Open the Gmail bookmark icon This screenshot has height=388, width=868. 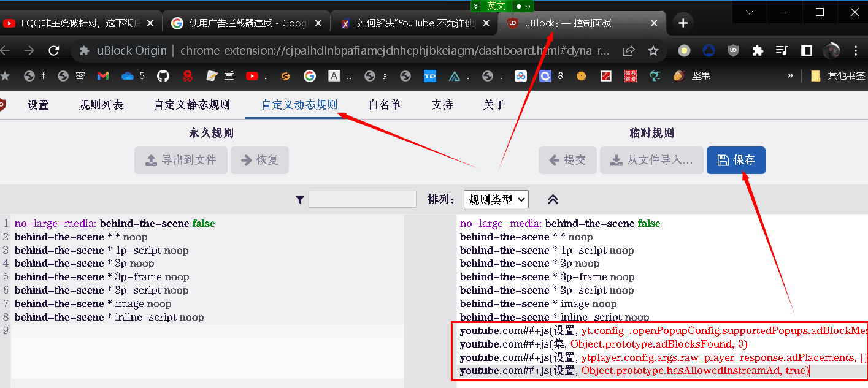click(103, 76)
